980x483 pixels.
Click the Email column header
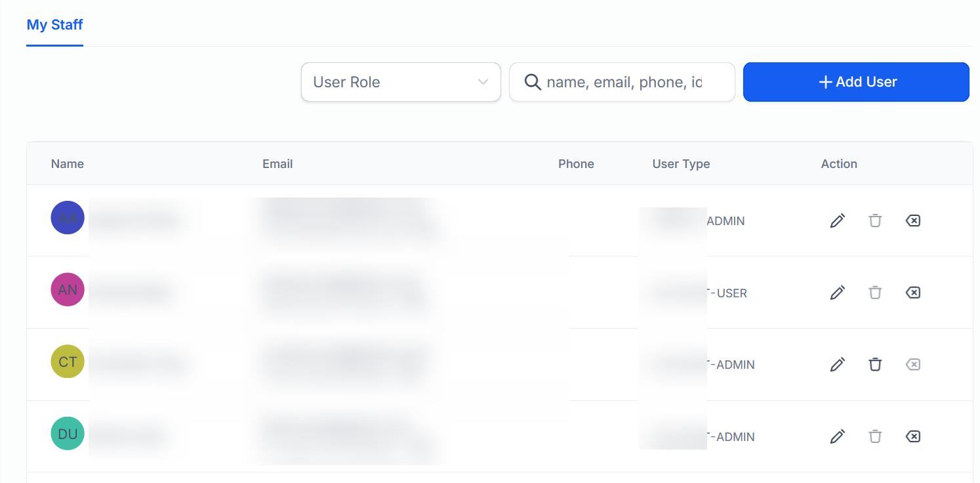277,164
